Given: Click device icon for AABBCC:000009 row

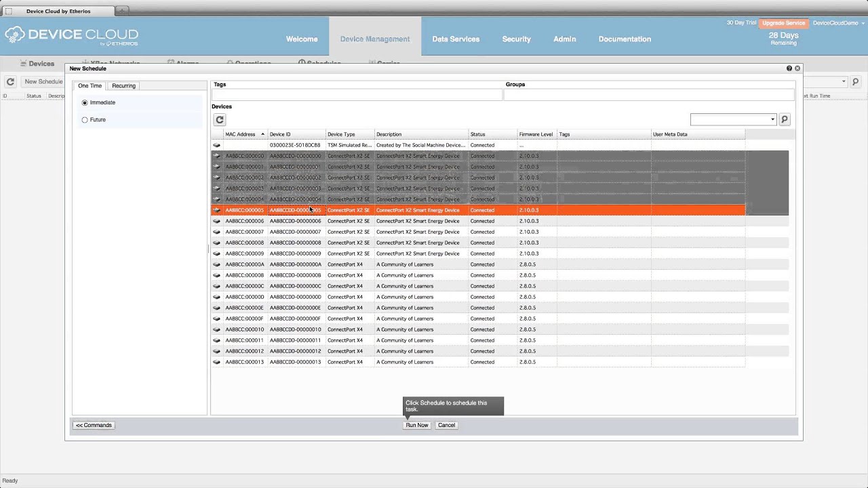Looking at the screenshot, I should pyautogui.click(x=217, y=253).
